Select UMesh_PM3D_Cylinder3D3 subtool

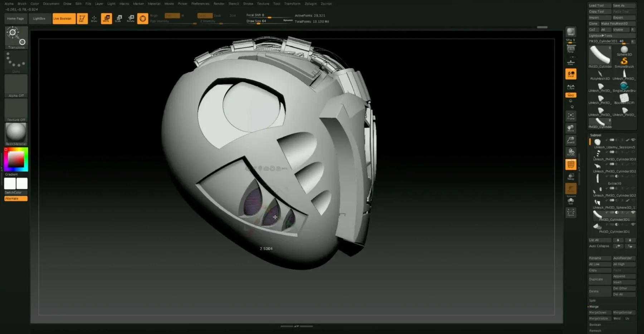[613, 156]
